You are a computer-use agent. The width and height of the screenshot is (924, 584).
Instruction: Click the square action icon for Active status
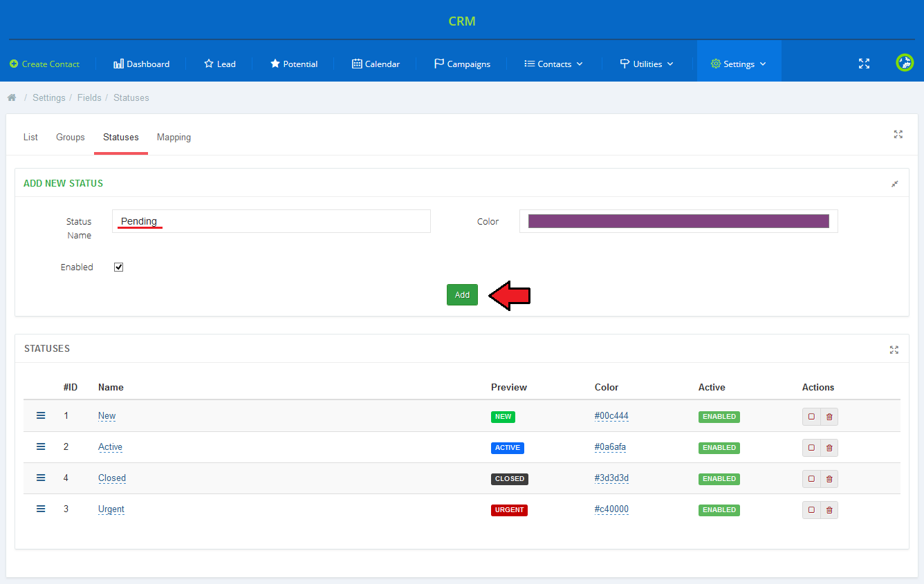[x=811, y=448]
